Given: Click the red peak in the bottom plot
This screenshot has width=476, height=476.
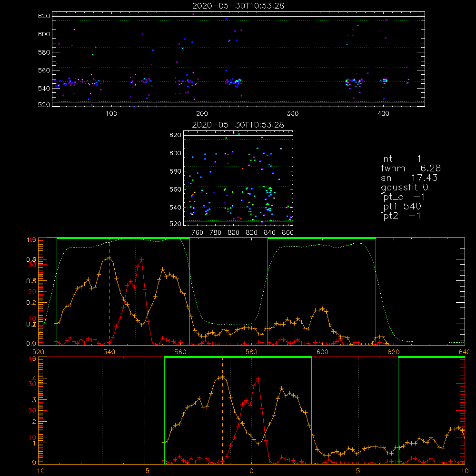Looking at the screenshot, I should [258, 378].
